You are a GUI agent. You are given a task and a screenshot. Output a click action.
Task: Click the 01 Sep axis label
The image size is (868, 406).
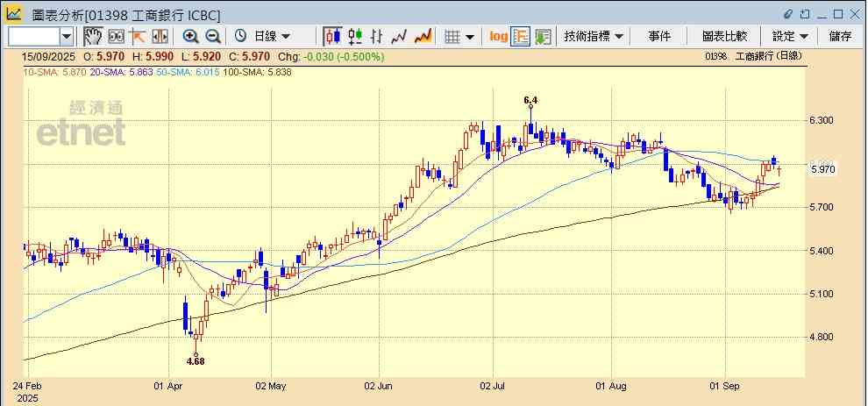[x=724, y=386]
